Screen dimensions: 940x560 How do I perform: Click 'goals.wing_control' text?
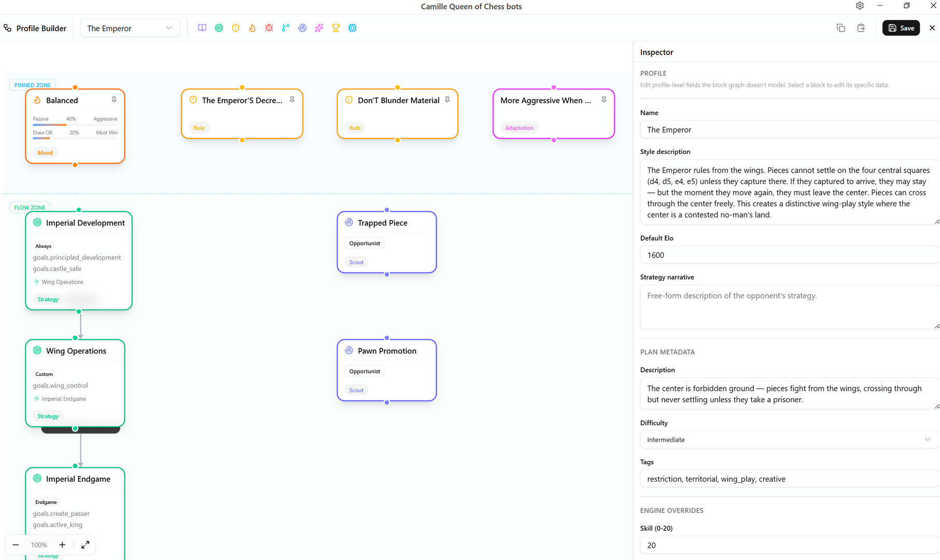60,386
